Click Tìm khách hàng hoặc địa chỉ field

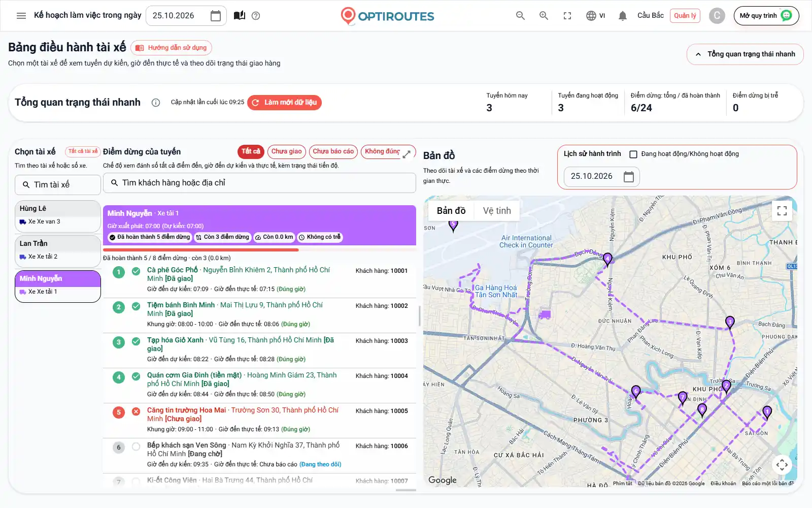[259, 183]
